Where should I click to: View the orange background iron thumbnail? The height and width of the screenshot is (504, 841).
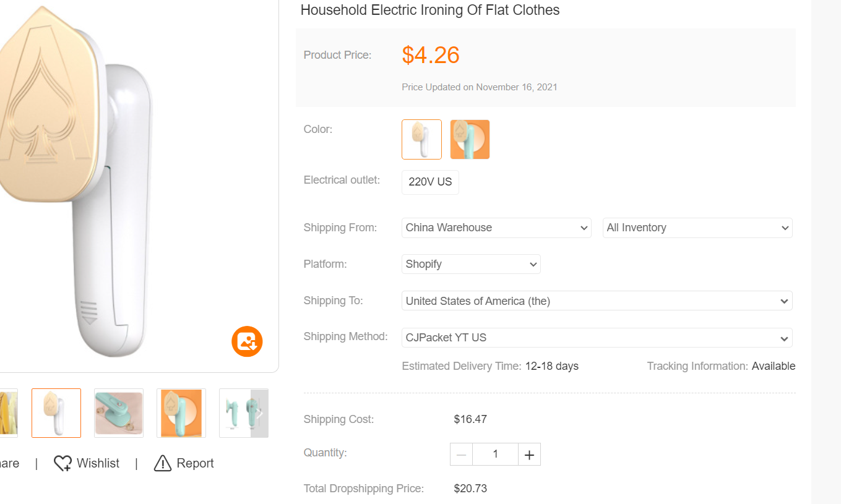[x=181, y=413]
